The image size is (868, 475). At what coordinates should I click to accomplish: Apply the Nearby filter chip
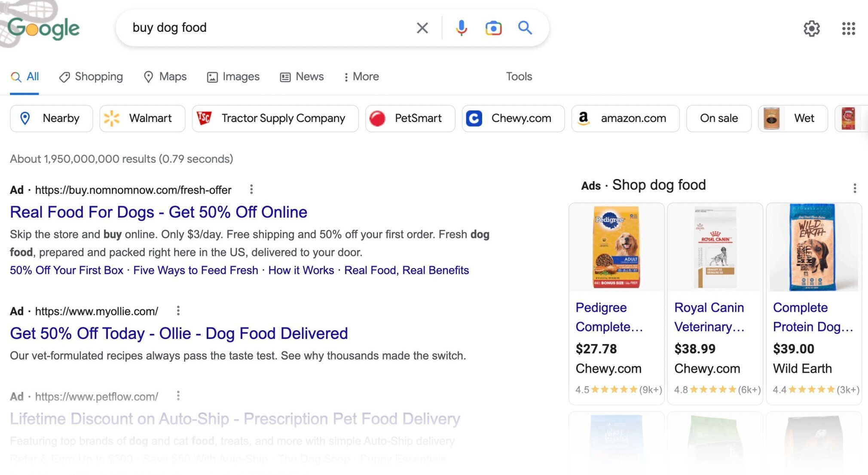click(51, 118)
